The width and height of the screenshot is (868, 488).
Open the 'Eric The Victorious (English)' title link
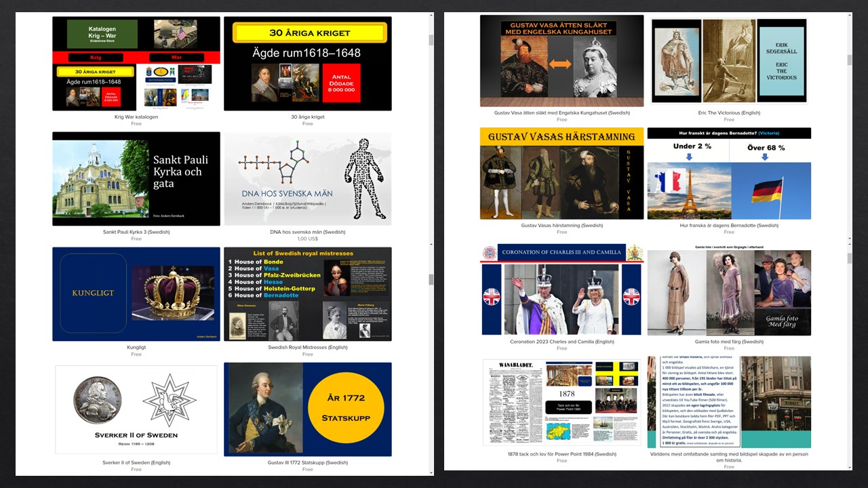729,113
